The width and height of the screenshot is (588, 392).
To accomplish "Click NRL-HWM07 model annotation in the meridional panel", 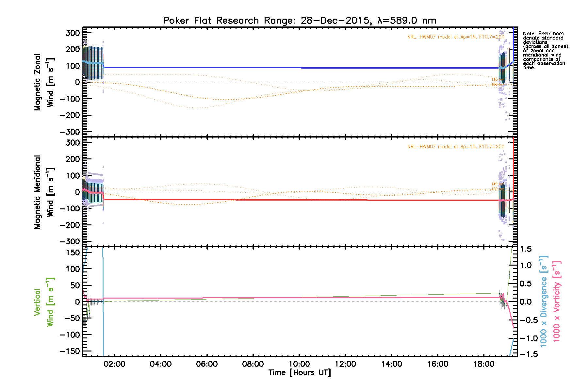I will click(455, 147).
